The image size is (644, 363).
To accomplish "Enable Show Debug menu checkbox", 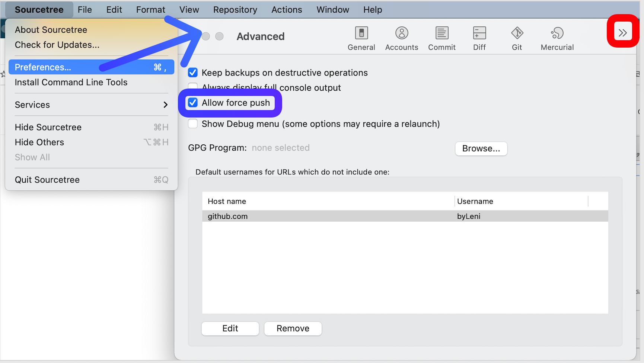I will click(x=193, y=123).
